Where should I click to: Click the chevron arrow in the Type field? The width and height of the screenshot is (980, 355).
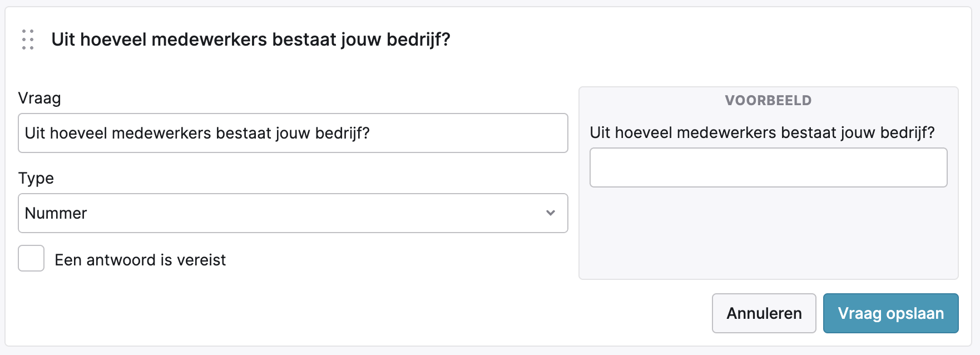tap(551, 213)
